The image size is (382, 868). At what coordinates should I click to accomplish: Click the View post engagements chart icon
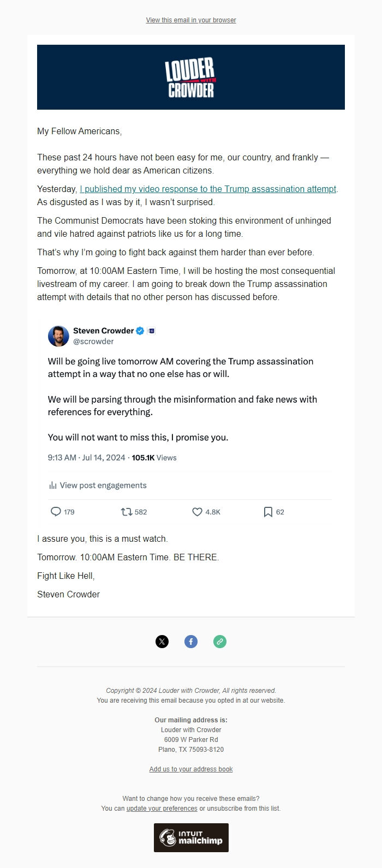[x=53, y=486]
